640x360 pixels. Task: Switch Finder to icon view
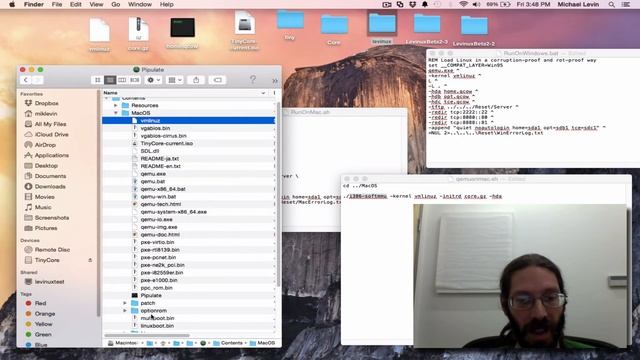98,80
